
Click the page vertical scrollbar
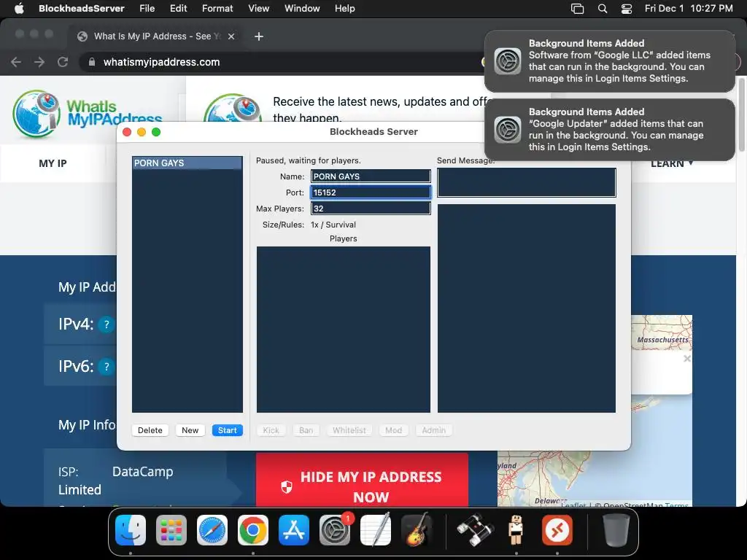tap(741, 114)
